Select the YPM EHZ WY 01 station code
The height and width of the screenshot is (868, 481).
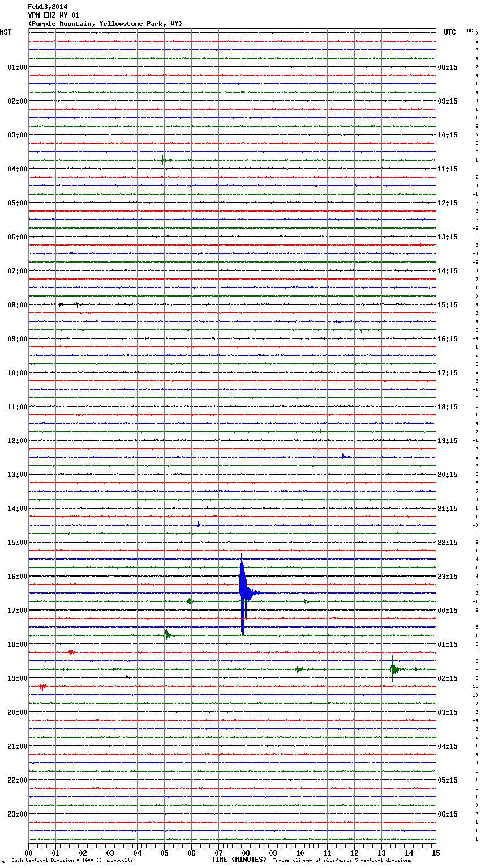(54, 15)
